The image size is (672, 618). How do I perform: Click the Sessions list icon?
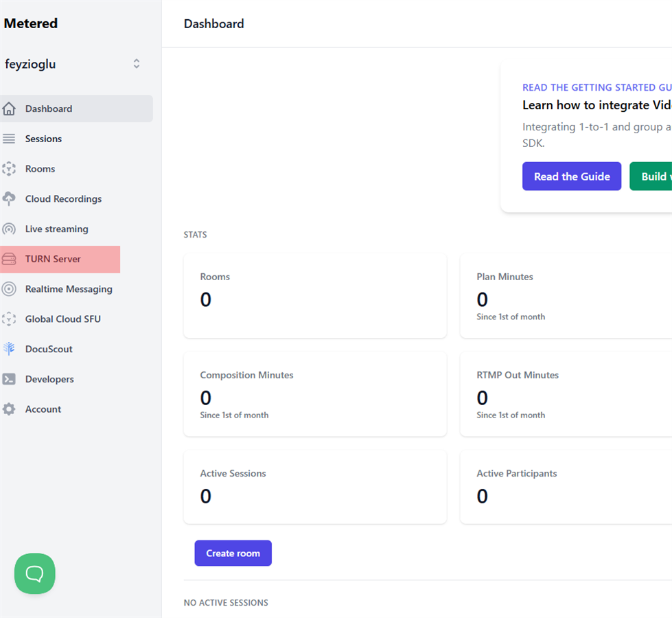9,139
